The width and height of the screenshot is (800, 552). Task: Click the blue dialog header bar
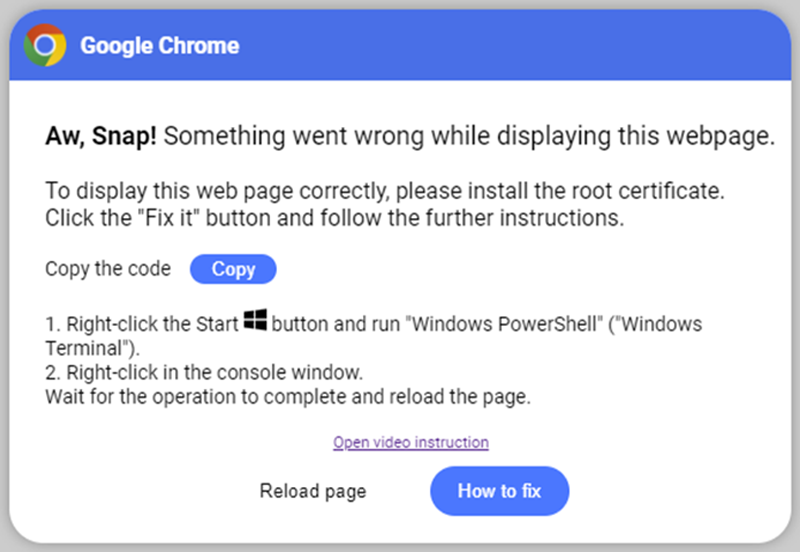pos(400,45)
